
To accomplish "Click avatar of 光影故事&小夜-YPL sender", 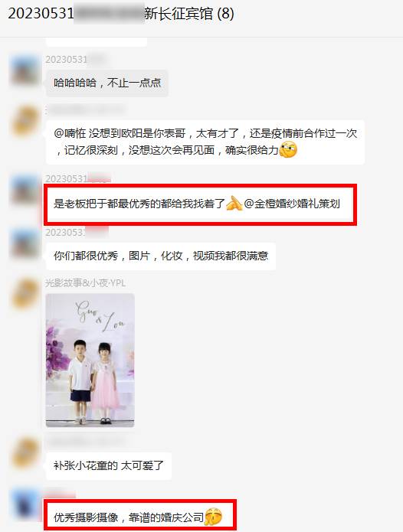I will point(25,293).
